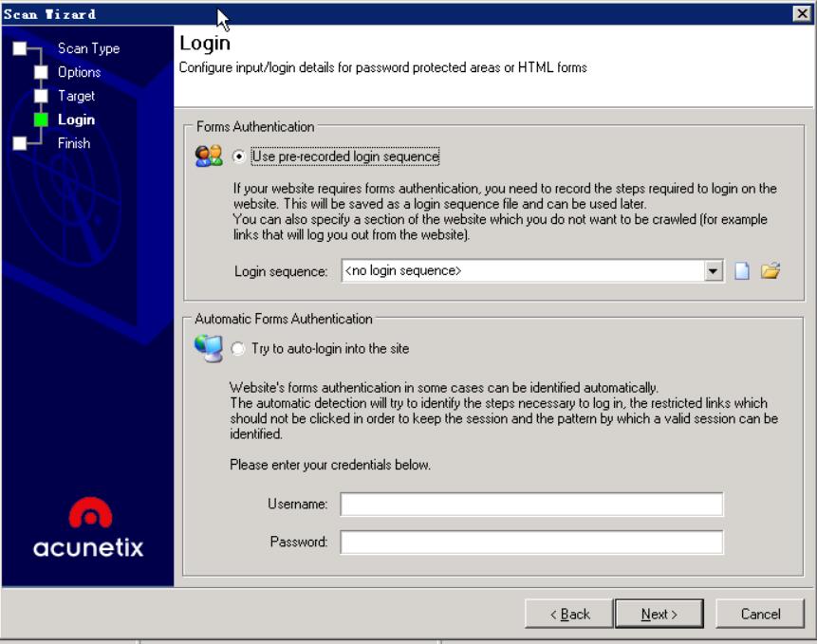Click the new login sequence page icon
This screenshot has width=817, height=644.
(741, 270)
